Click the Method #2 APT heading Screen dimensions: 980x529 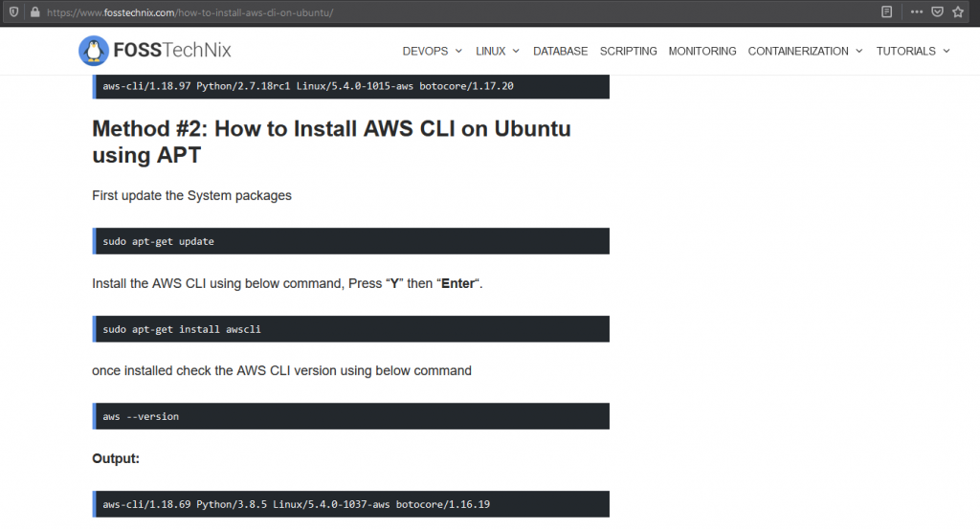pos(331,142)
